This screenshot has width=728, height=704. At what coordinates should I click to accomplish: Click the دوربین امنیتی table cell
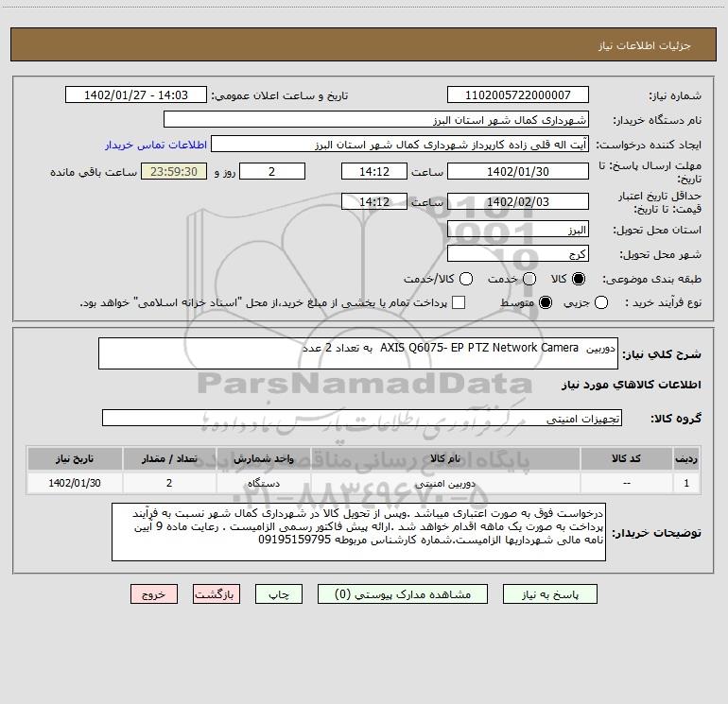(445, 483)
